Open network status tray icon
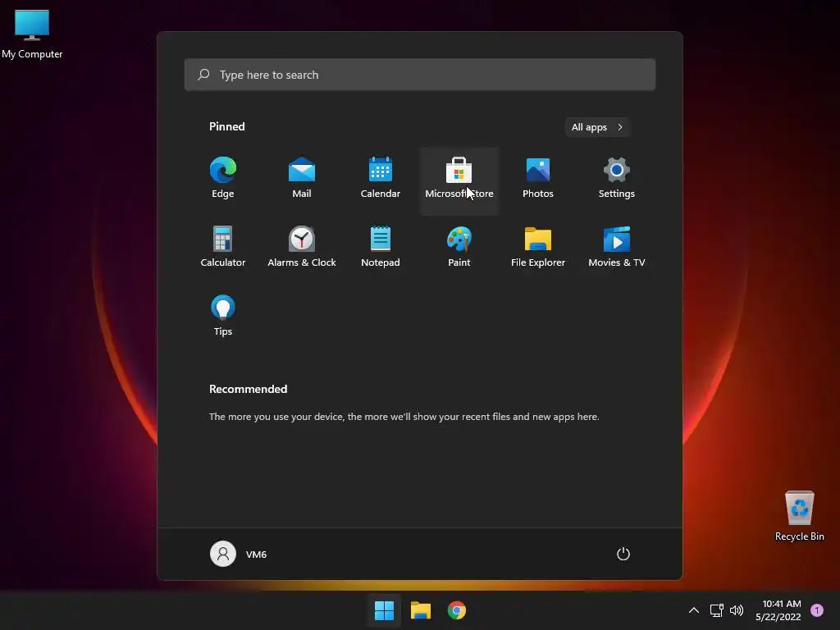840x630 pixels. point(717,610)
